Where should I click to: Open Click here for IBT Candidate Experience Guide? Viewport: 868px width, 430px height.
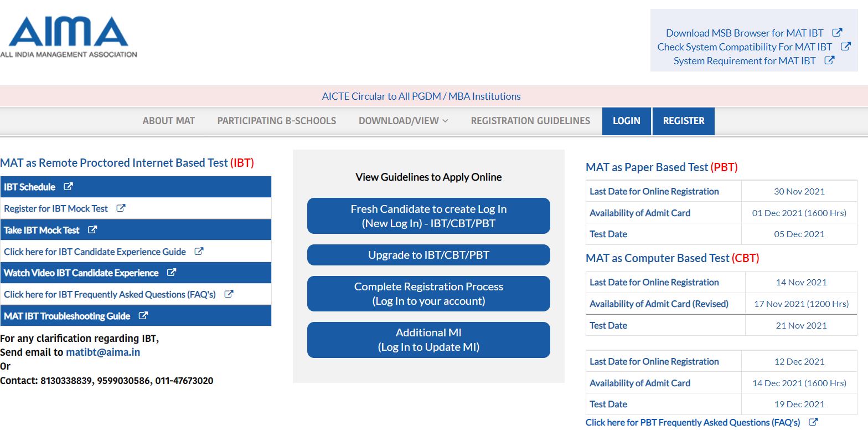(x=95, y=252)
